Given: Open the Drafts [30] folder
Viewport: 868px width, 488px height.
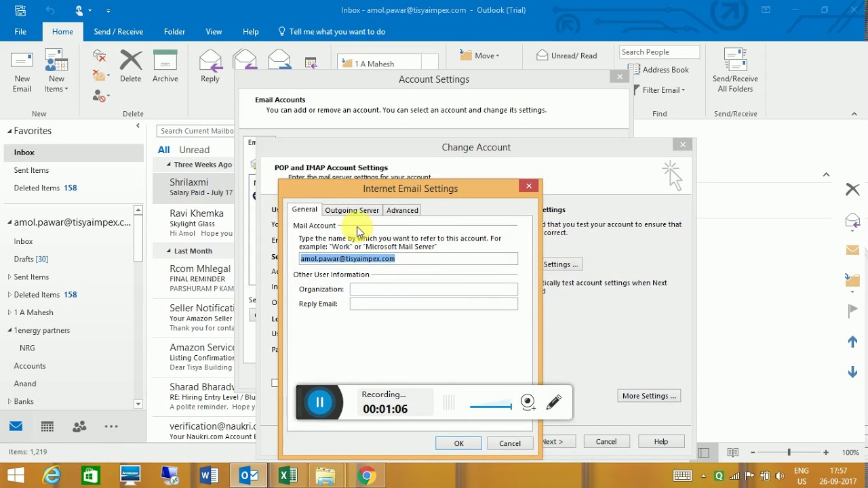Looking at the screenshot, I should (x=31, y=259).
